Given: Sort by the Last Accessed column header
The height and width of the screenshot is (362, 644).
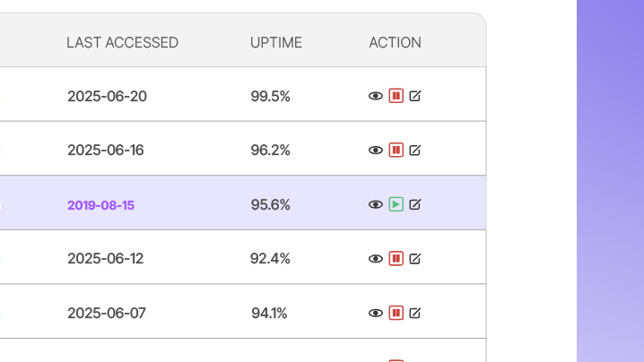Looking at the screenshot, I should pos(122,43).
